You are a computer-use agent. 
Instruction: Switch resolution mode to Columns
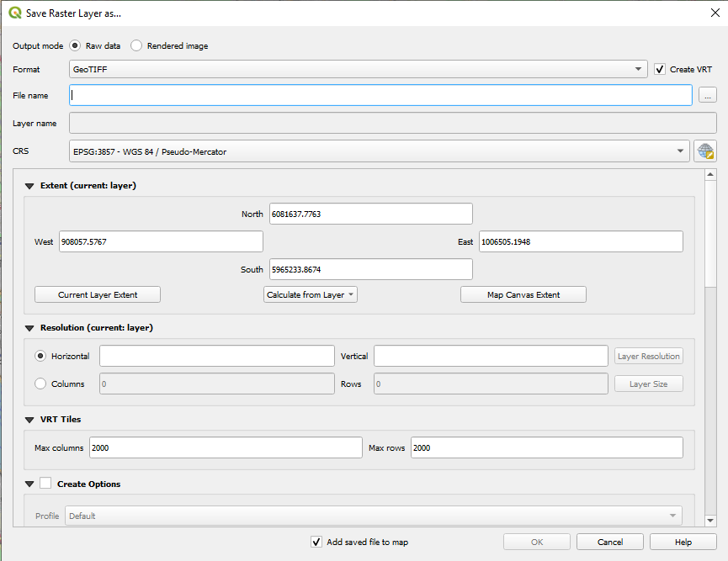[x=40, y=384]
